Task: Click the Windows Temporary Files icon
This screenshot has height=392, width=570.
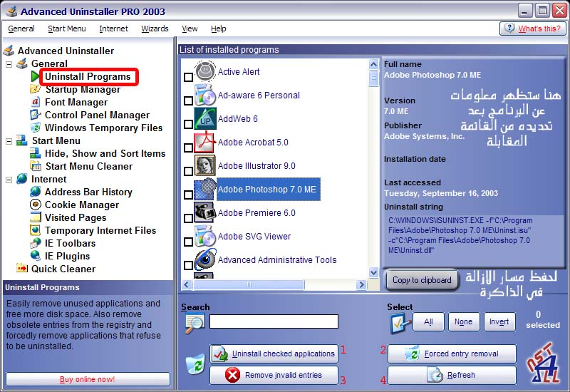Action: coord(35,128)
